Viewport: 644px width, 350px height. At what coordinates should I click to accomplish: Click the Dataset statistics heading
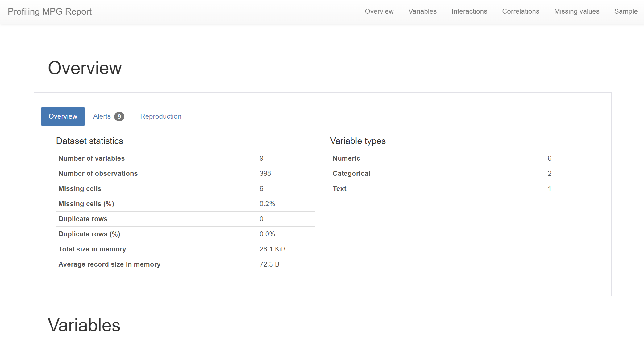tap(89, 141)
